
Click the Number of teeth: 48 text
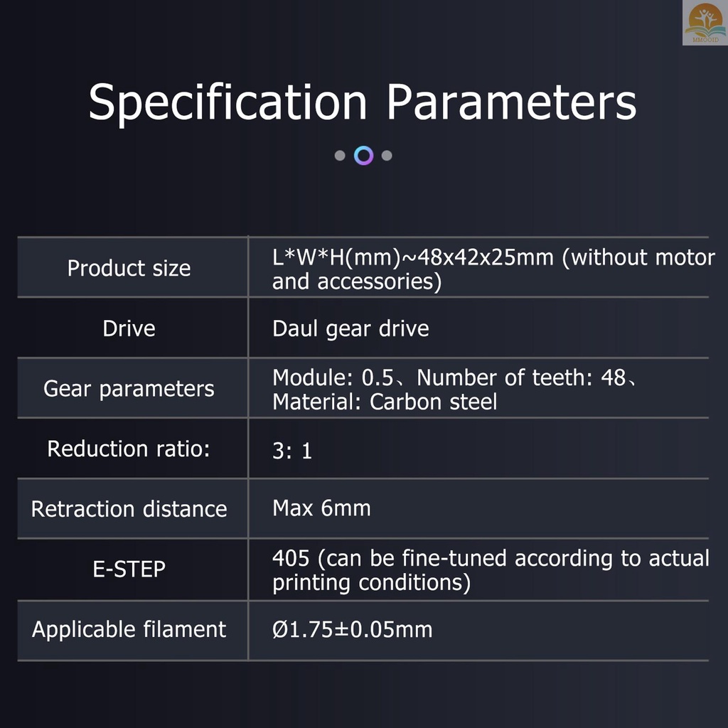(521, 378)
